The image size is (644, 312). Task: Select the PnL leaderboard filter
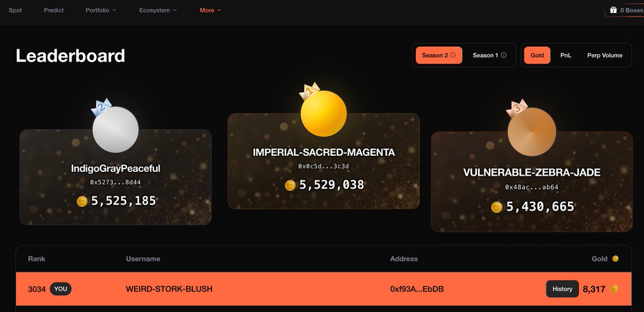click(566, 55)
